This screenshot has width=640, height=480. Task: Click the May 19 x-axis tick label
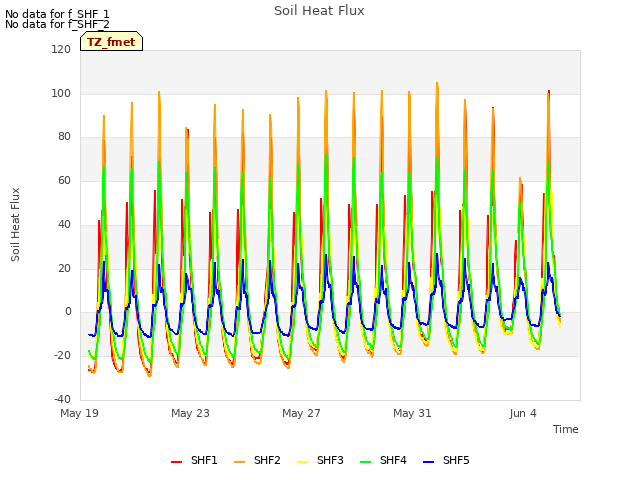click(x=80, y=413)
